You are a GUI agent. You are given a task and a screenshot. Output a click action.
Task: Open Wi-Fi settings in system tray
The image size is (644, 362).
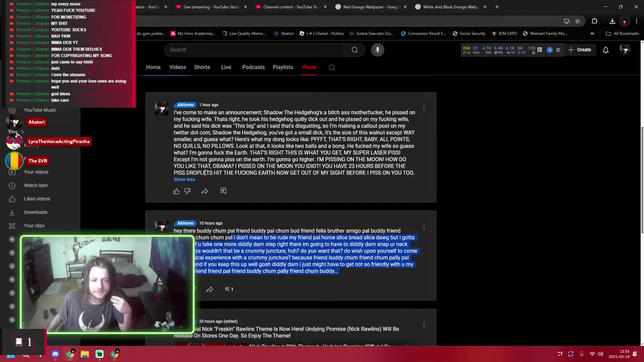pyautogui.click(x=592, y=354)
